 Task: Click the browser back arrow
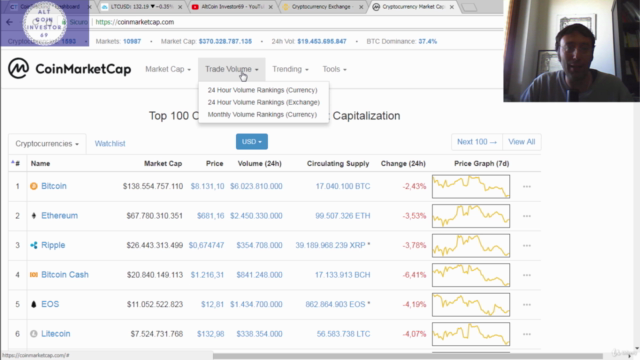pyautogui.click(x=9, y=22)
